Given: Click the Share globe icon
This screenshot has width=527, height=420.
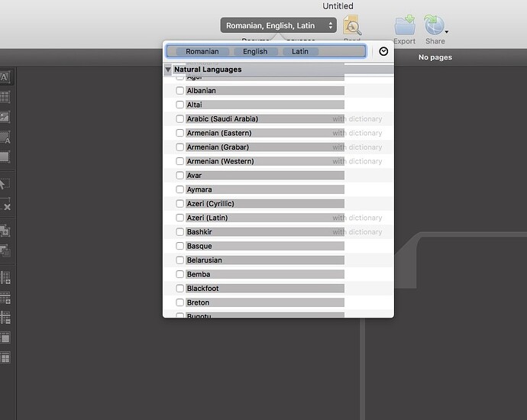Looking at the screenshot, I should pos(435,25).
